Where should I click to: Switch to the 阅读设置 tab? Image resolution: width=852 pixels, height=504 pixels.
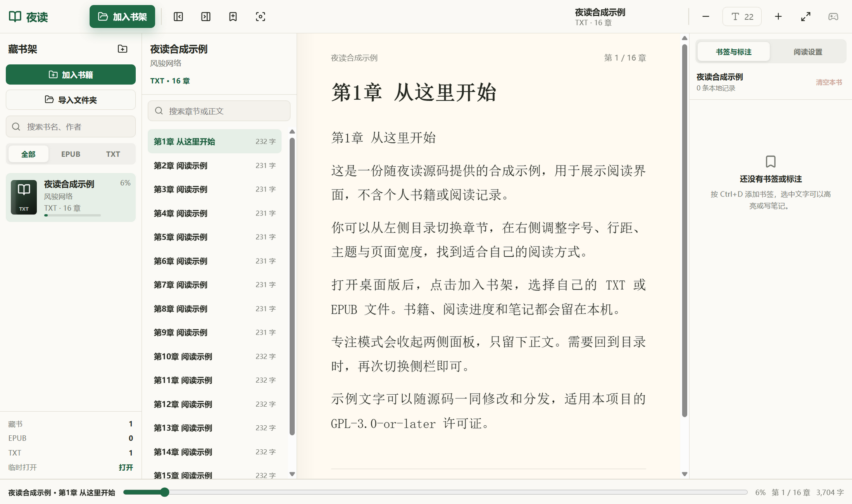click(808, 52)
